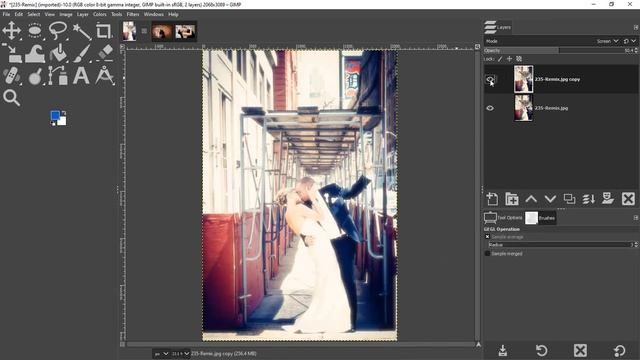Screen dimensions: 640x360
Task: Duplicate the selected layer
Action: 569,199
